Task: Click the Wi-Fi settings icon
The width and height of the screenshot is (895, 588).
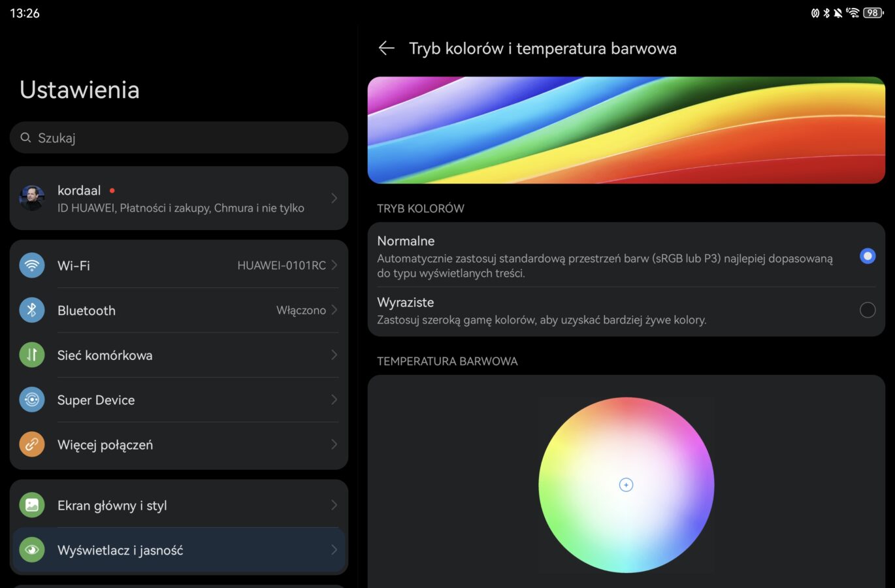Action: (x=32, y=265)
